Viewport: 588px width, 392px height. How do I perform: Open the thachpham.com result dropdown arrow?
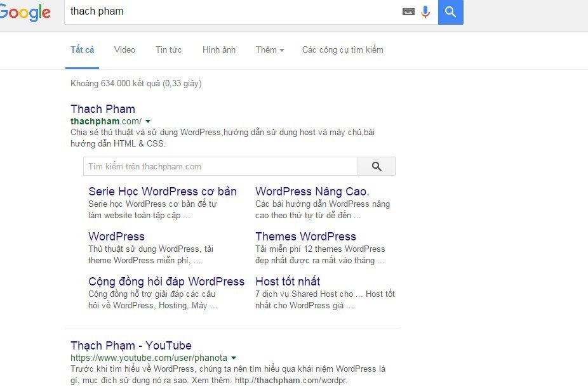coord(148,121)
